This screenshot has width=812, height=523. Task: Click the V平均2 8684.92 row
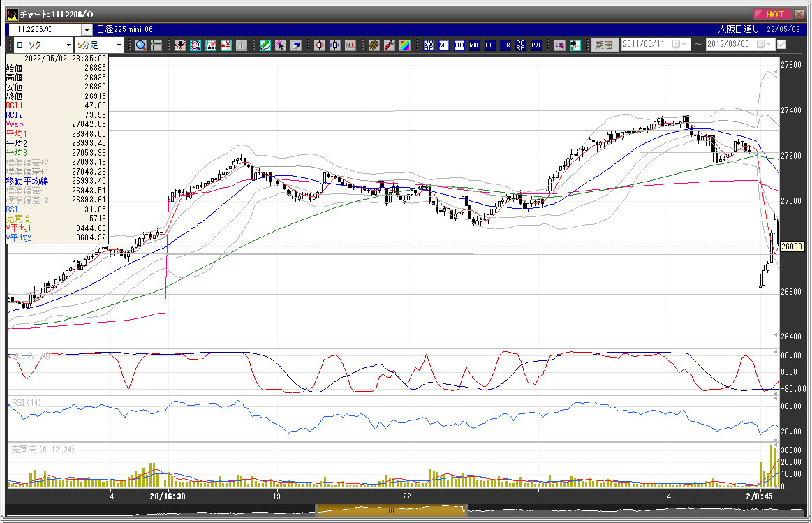point(56,237)
